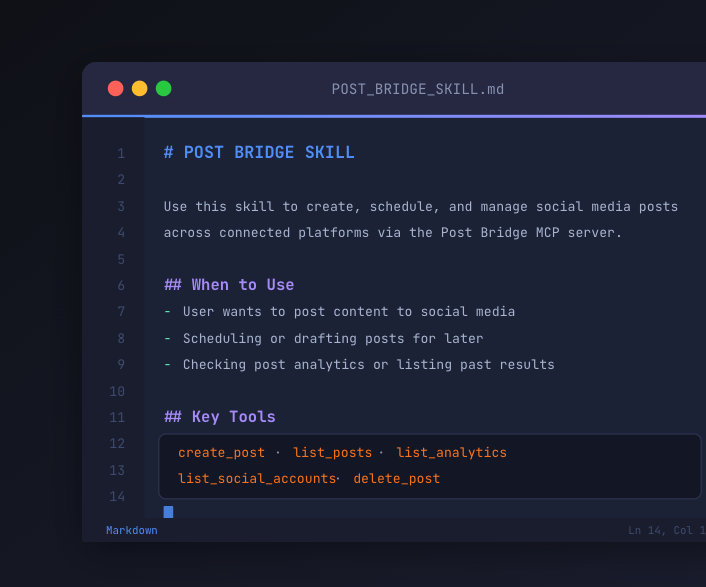Click the # POST BRIDGE SKILL heading

point(259,153)
